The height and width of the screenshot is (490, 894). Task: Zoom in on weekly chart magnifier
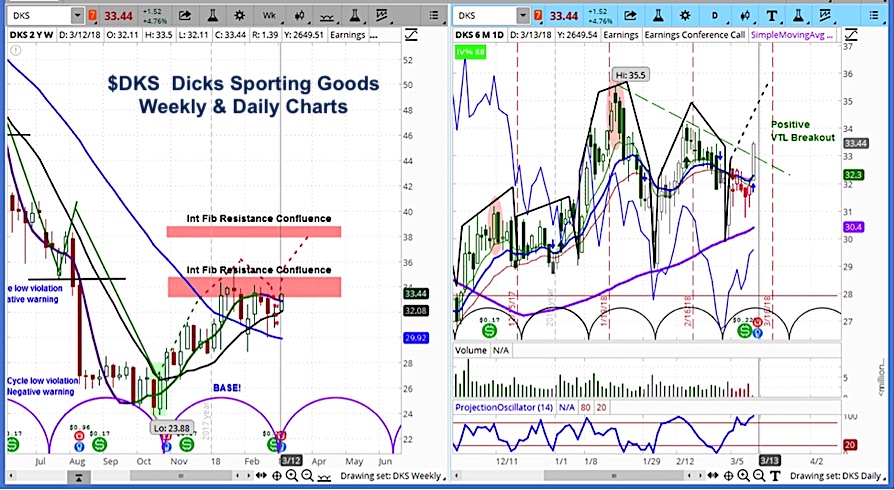pyautogui.click(x=292, y=476)
